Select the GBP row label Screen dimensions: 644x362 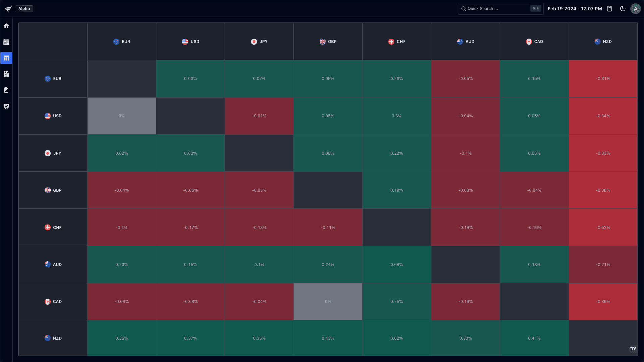point(53,190)
